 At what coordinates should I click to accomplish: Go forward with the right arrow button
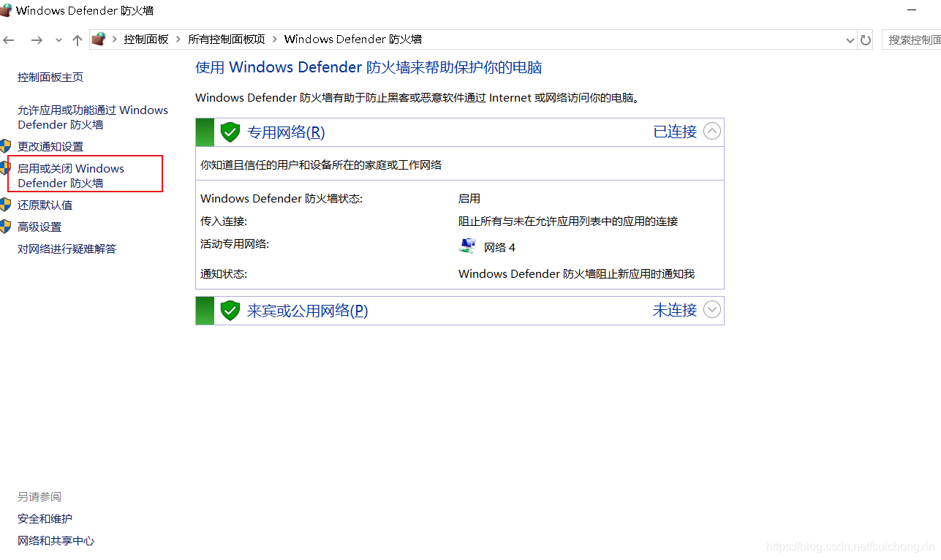36,40
